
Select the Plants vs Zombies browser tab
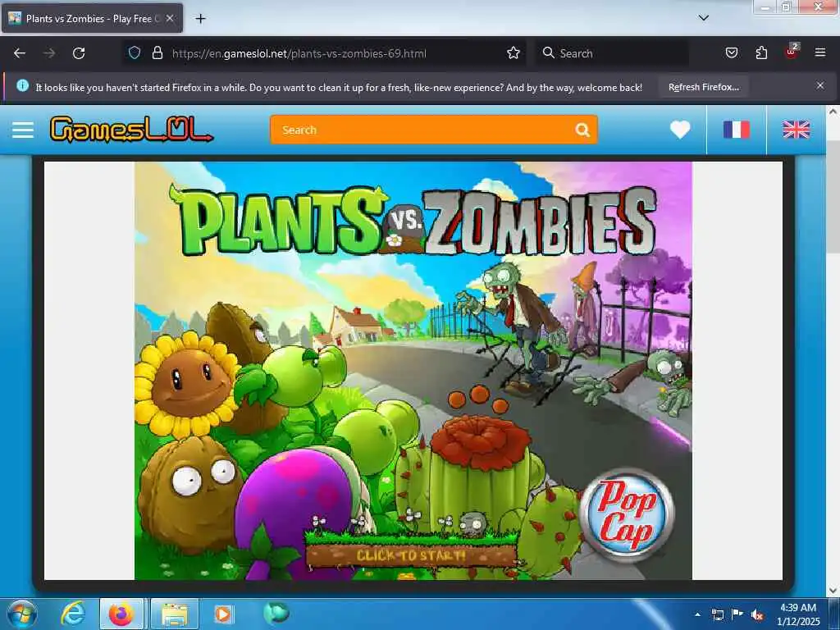pos(92,18)
